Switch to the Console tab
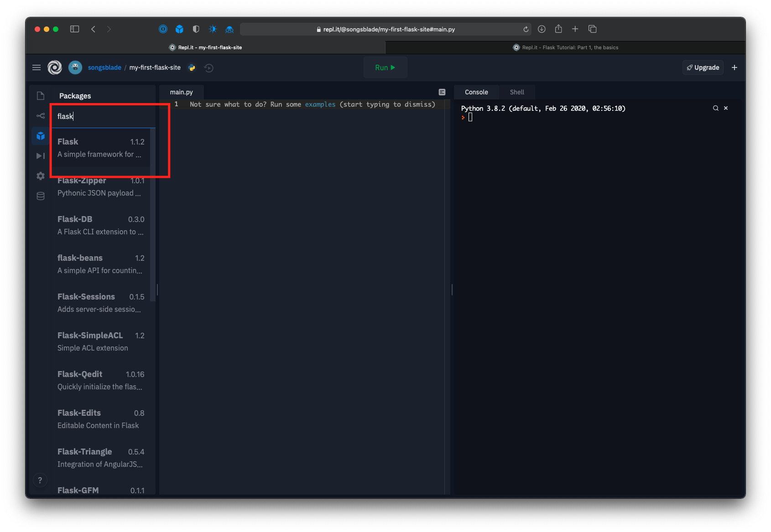This screenshot has height=532, width=771. point(476,92)
